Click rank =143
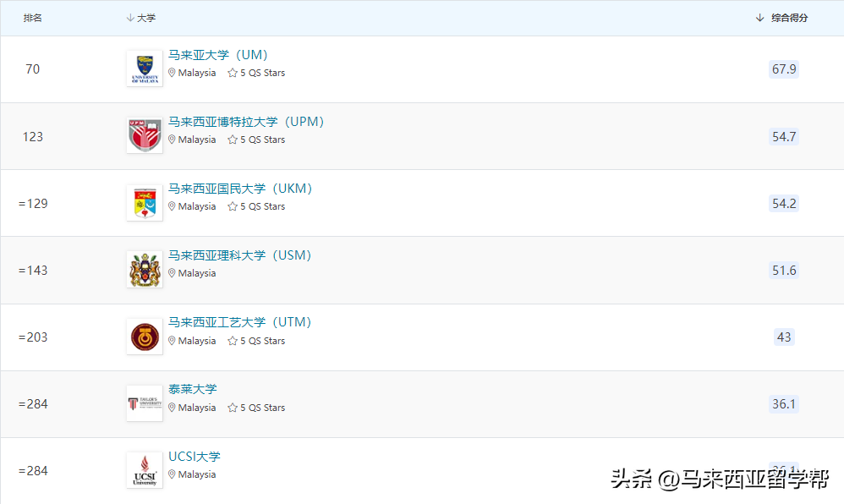This screenshot has width=844, height=504. point(33,271)
